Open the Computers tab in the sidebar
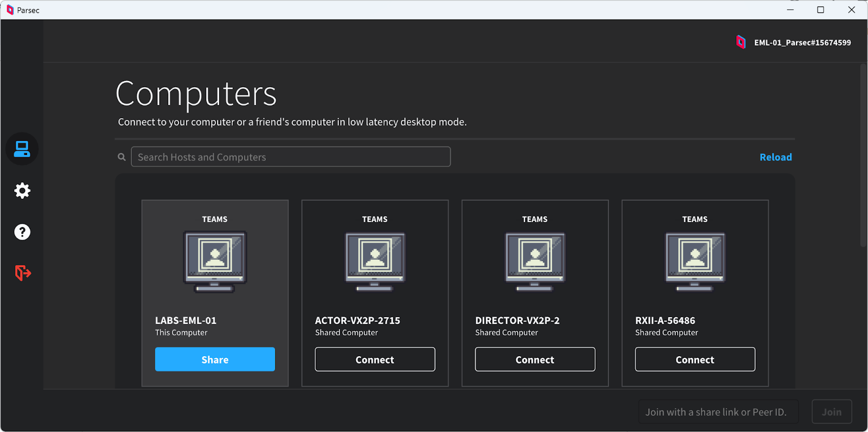Viewport: 868px width, 432px height. [22, 149]
